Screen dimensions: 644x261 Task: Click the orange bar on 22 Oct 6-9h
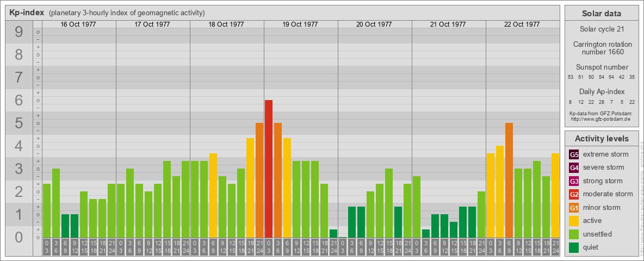pyautogui.click(x=509, y=180)
